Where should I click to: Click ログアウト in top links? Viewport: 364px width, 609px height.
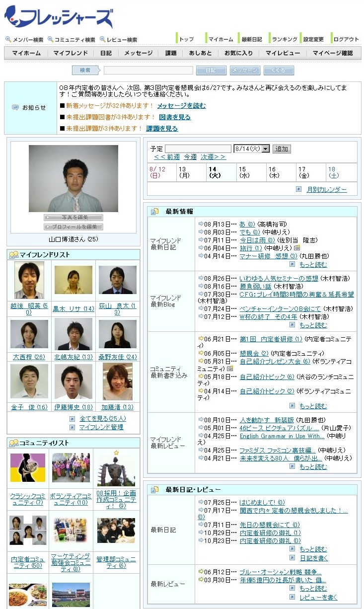pyautogui.click(x=346, y=39)
